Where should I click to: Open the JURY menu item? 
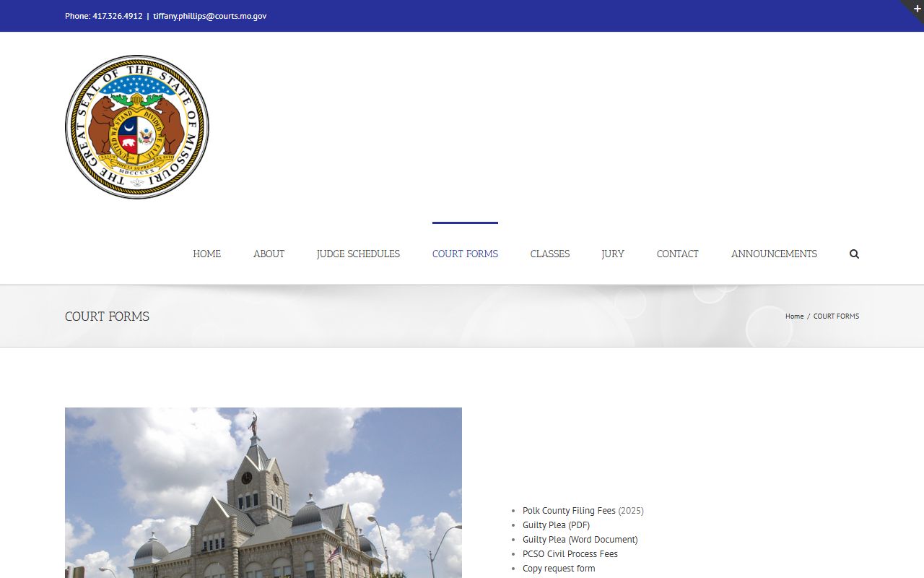[x=613, y=254]
